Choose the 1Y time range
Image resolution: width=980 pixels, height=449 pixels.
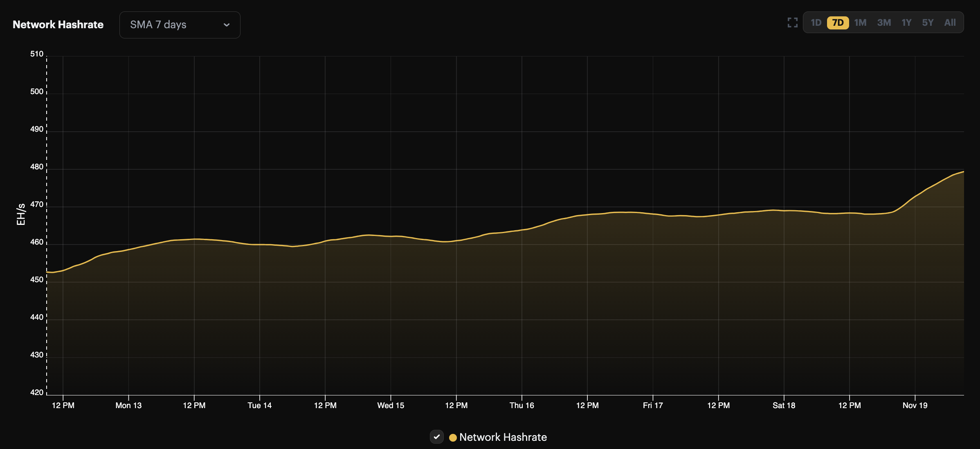906,22
